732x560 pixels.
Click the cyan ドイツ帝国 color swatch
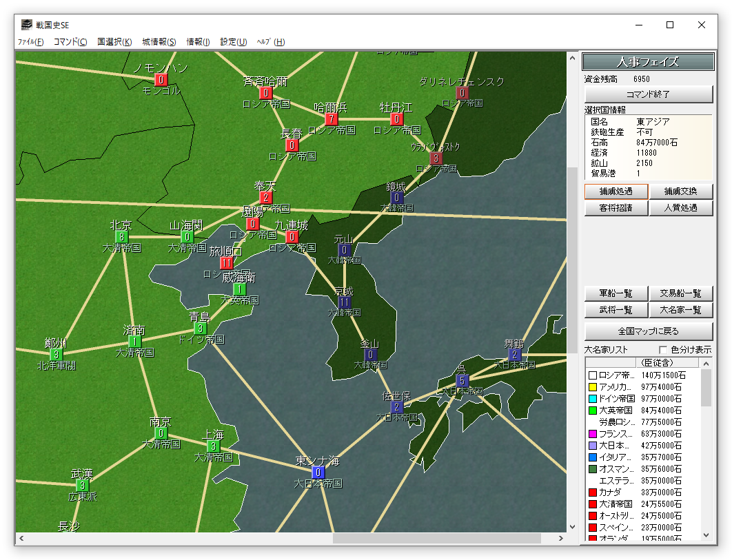click(592, 399)
